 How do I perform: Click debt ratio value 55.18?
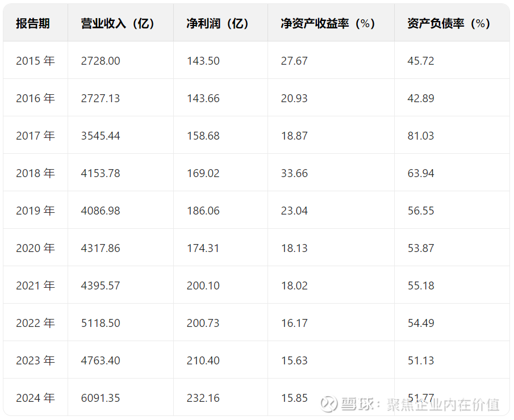421,285
